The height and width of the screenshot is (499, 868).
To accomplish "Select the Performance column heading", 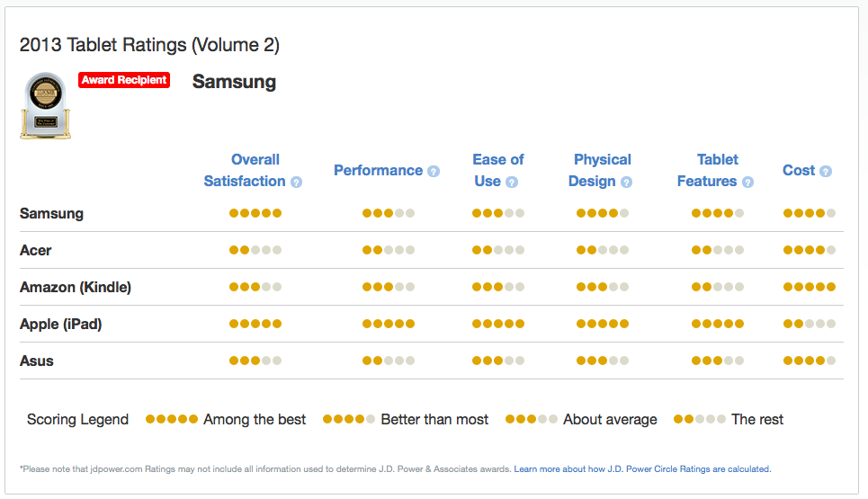I will pos(378,170).
